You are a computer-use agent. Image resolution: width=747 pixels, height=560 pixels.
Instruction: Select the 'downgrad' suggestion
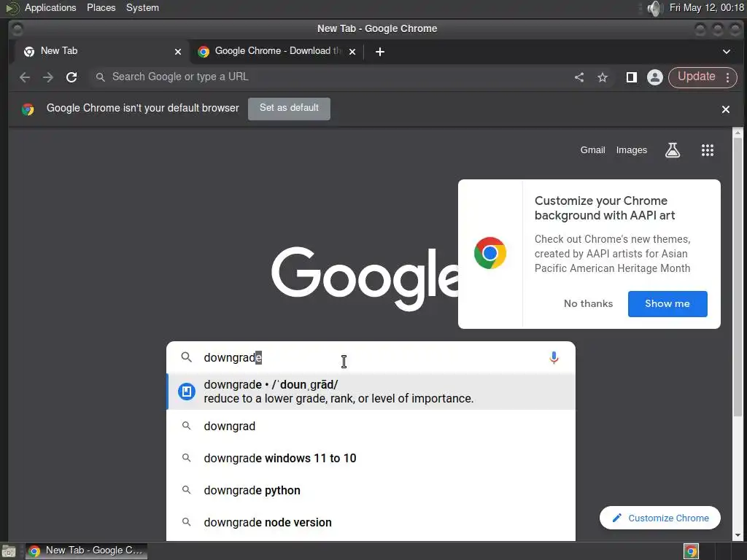(x=371, y=426)
